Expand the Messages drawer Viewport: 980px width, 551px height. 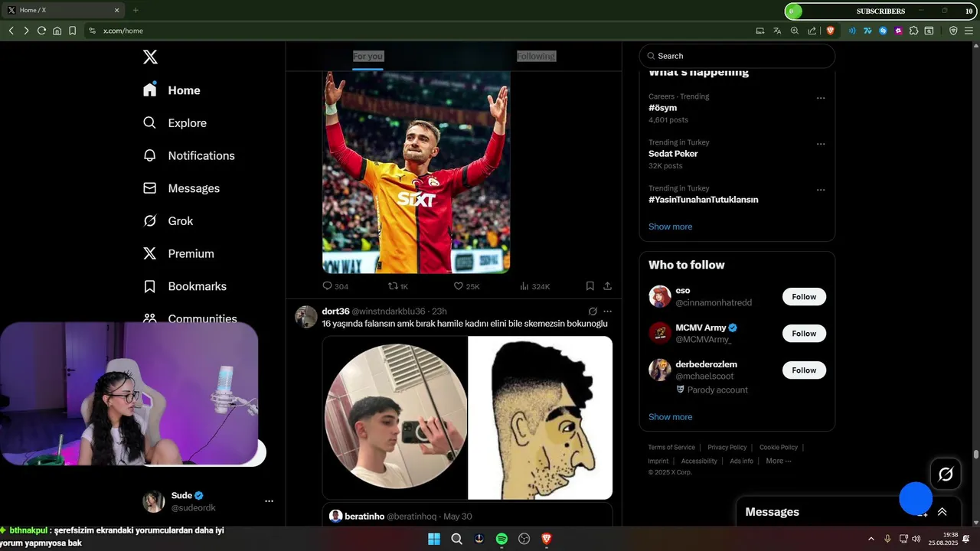[942, 512]
